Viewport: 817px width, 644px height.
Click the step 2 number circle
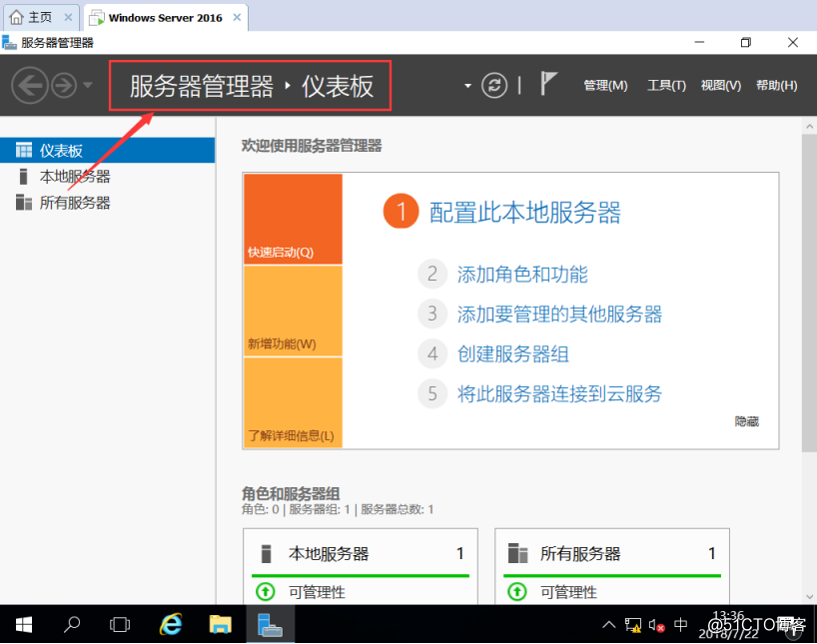tap(432, 274)
